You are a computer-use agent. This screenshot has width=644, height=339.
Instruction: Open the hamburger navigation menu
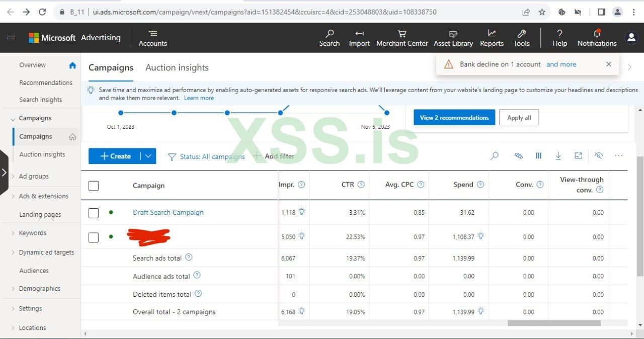tap(12, 38)
